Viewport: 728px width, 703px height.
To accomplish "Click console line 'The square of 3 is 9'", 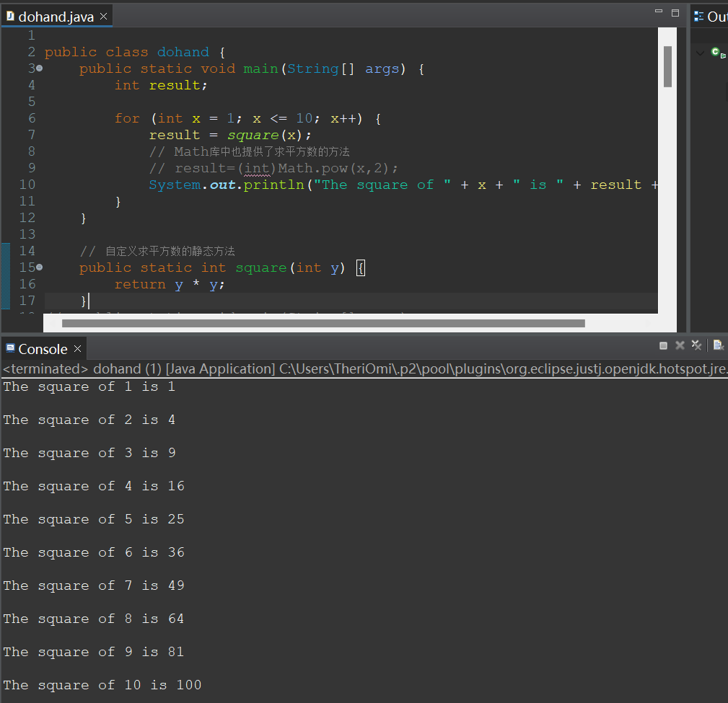I will 89,453.
